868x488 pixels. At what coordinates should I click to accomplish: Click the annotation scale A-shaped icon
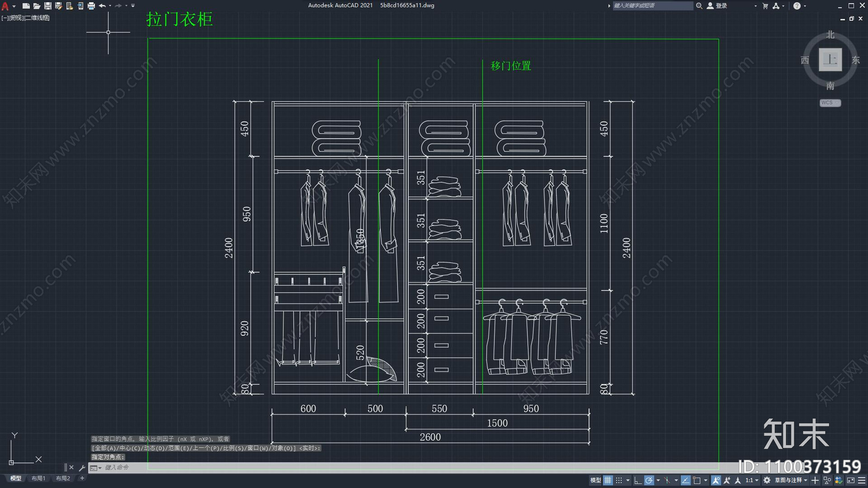point(737,480)
